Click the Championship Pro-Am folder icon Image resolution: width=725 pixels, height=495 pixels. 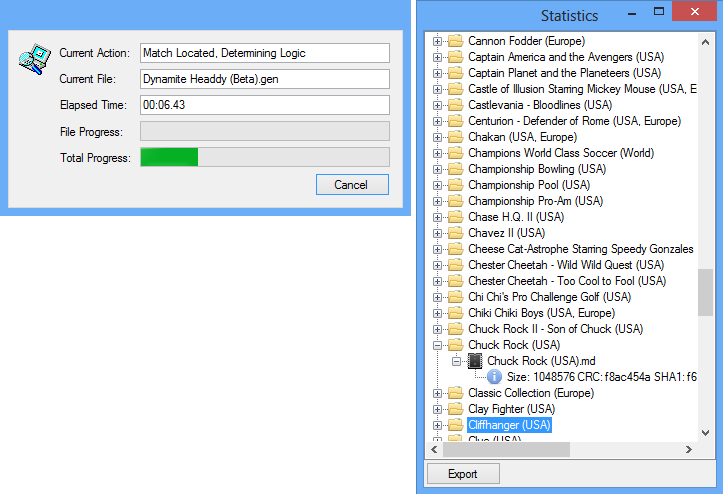(x=455, y=201)
